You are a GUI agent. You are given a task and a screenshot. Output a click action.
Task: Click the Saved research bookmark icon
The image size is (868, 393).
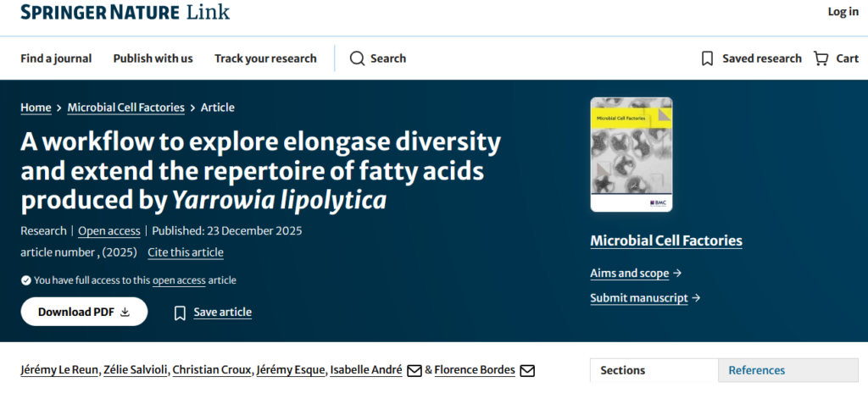point(707,58)
